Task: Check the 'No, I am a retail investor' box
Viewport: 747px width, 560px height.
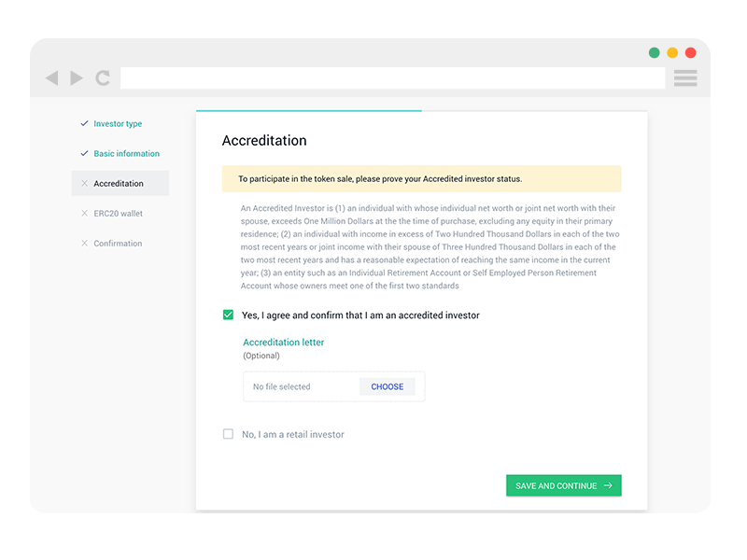Action: (x=228, y=434)
